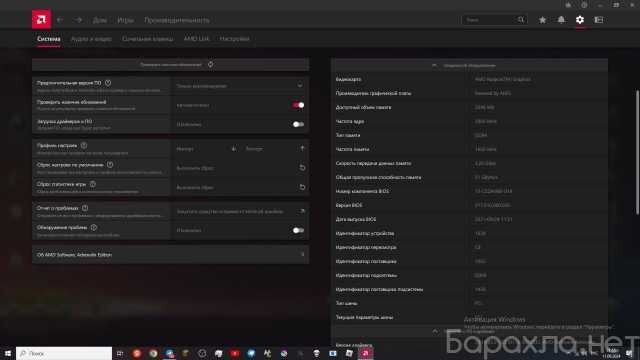Image resolution: width=640 pixels, height=360 pixels.
Task: Toggle automatic update checking
Action: (x=298, y=105)
